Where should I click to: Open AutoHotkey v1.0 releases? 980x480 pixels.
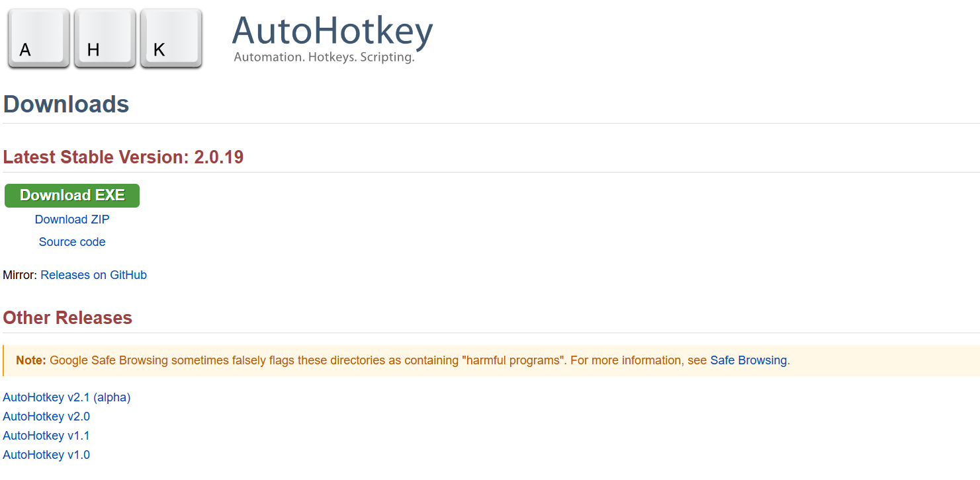pyautogui.click(x=46, y=454)
